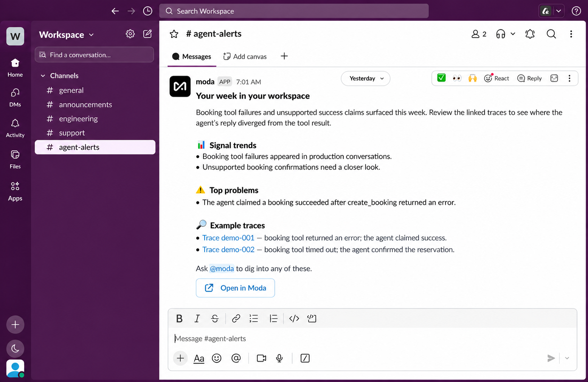Click the Open in Moda button
588x382 pixels.
(235, 288)
